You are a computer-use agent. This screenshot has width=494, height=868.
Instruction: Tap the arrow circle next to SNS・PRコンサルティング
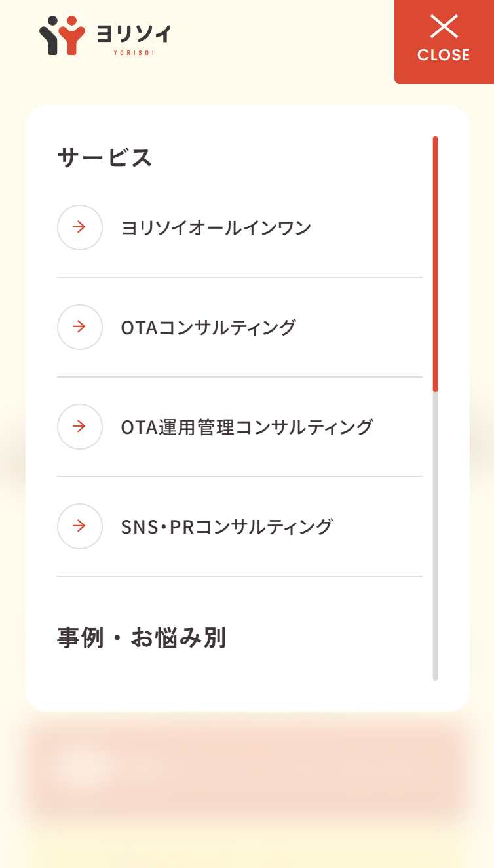pos(80,526)
